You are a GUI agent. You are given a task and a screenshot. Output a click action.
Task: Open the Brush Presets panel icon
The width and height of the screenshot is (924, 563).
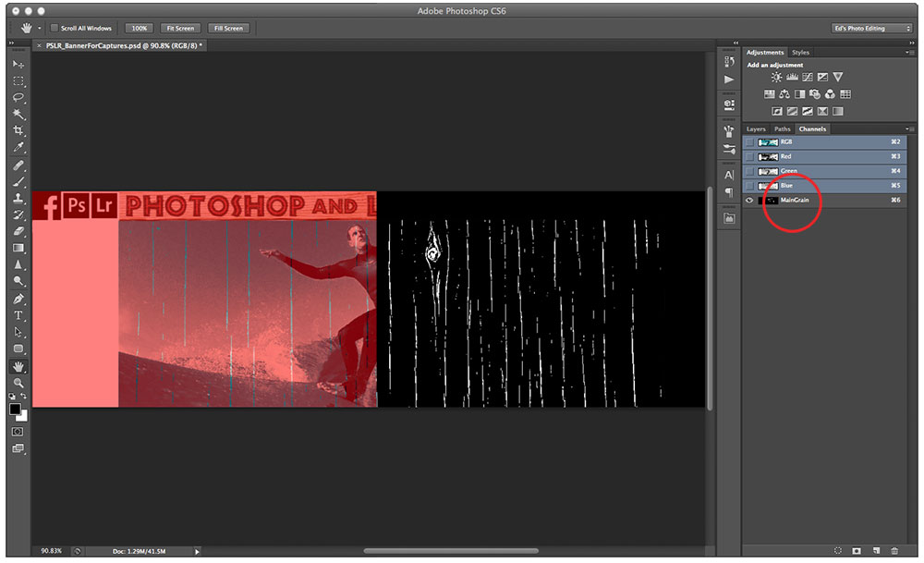pos(729,149)
